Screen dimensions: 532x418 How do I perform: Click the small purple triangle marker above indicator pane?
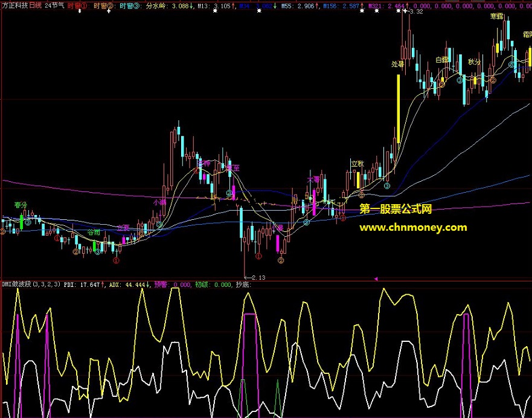click(376, 279)
